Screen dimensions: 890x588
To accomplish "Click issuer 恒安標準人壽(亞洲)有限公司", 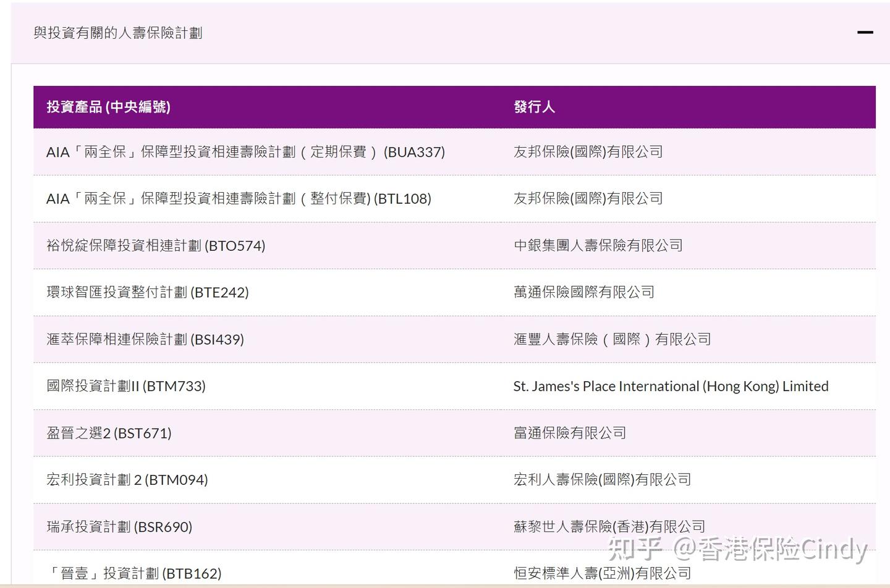I will click(x=603, y=573).
